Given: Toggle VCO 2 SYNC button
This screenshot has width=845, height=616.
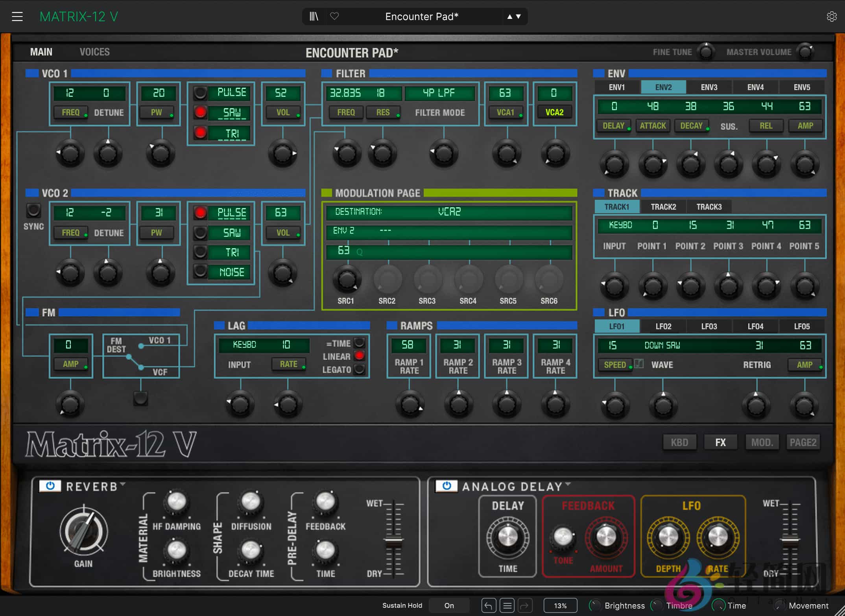Looking at the screenshot, I should coord(33,210).
